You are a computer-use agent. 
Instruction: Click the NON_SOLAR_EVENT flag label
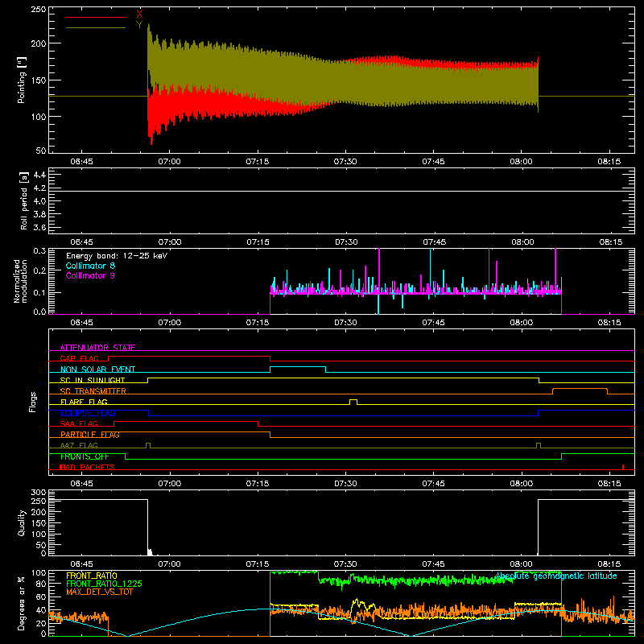(97, 369)
